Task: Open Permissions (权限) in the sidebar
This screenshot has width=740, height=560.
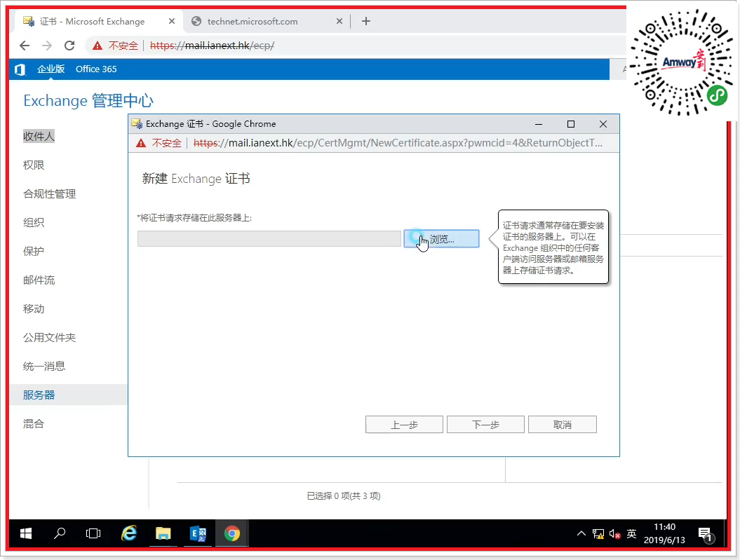Action: (x=34, y=165)
